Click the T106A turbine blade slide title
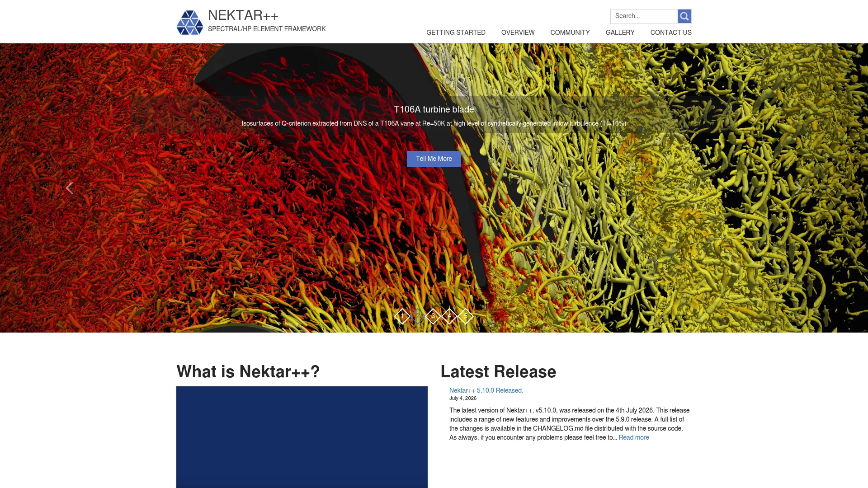 [x=434, y=109]
